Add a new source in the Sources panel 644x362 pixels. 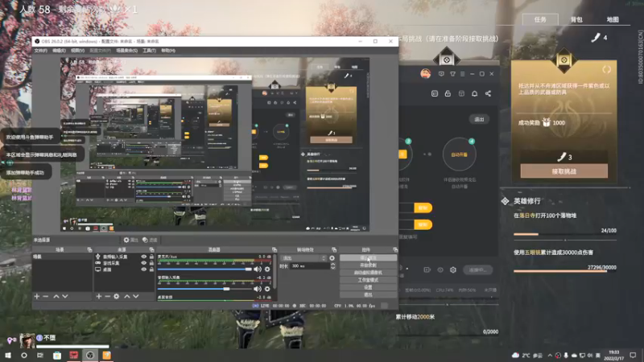tap(98, 296)
